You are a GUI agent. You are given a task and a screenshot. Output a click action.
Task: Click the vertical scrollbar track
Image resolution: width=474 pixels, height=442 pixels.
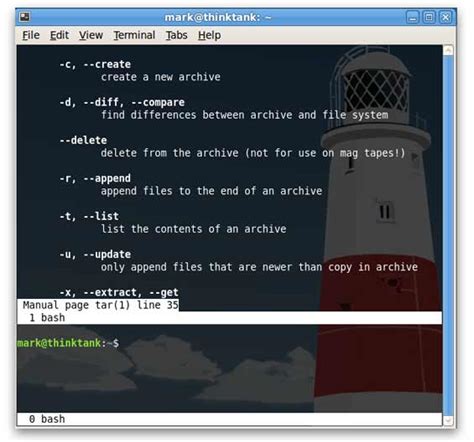[x=448, y=235]
